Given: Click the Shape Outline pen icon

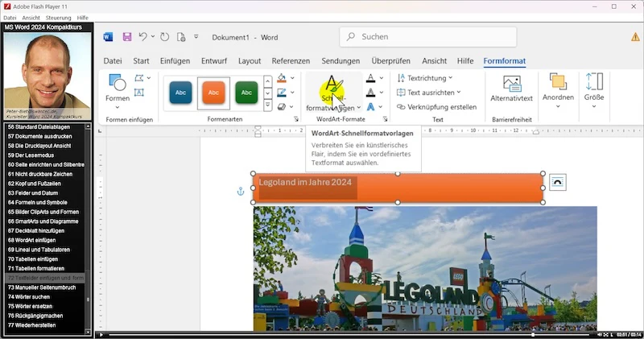Looking at the screenshot, I should click(x=282, y=93).
